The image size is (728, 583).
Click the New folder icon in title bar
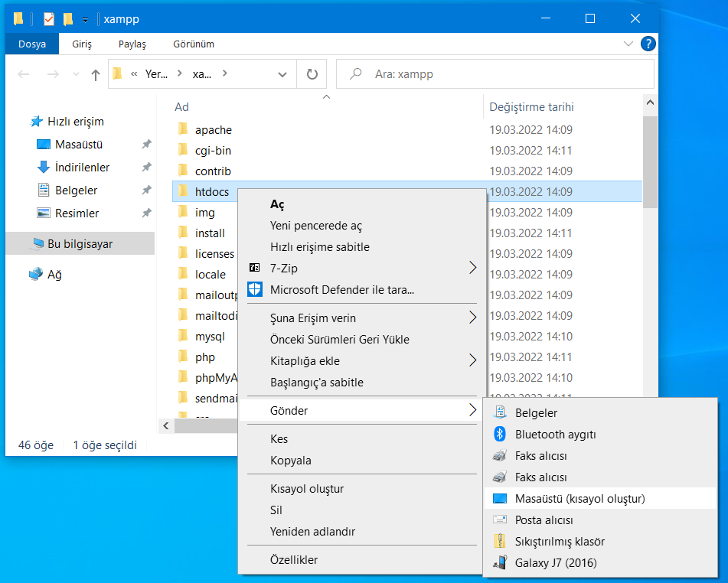(68, 18)
